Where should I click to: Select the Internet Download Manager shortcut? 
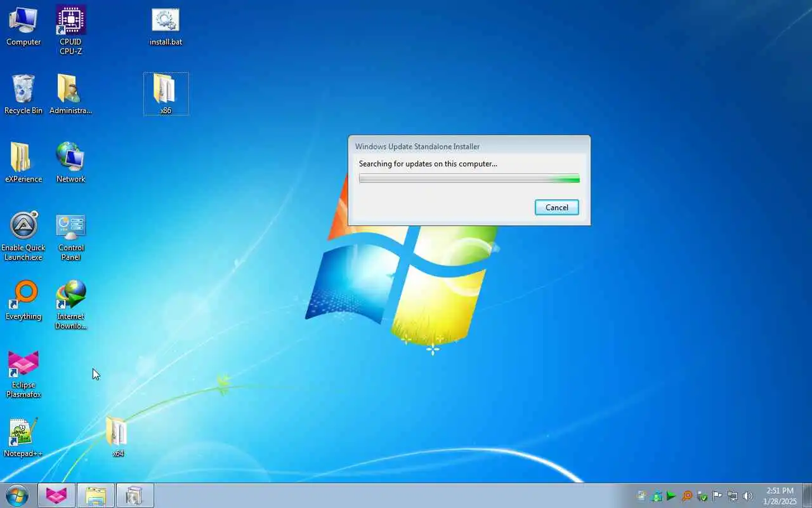(x=70, y=305)
